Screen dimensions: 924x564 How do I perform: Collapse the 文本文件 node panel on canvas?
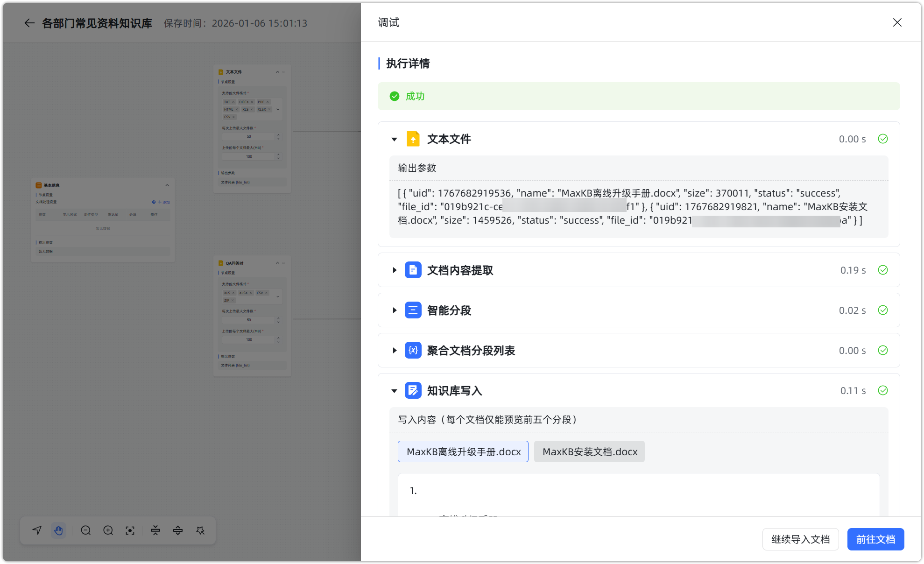(278, 72)
